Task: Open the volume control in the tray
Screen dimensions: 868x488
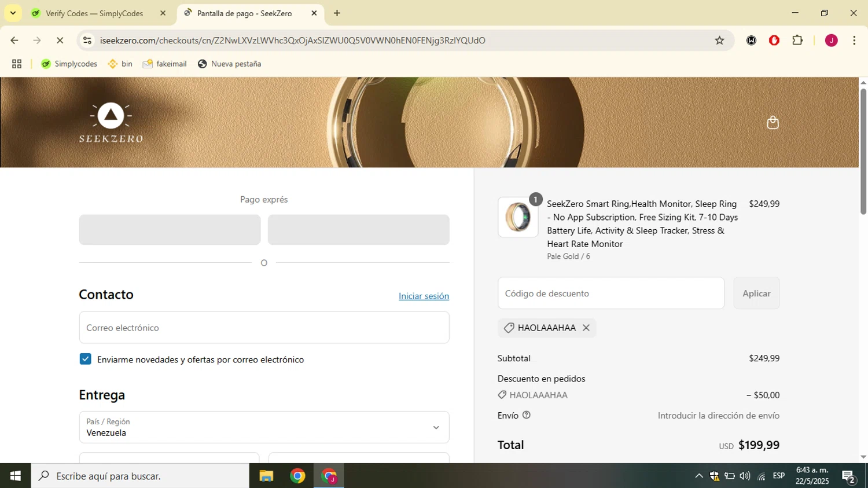Action: tap(745, 476)
